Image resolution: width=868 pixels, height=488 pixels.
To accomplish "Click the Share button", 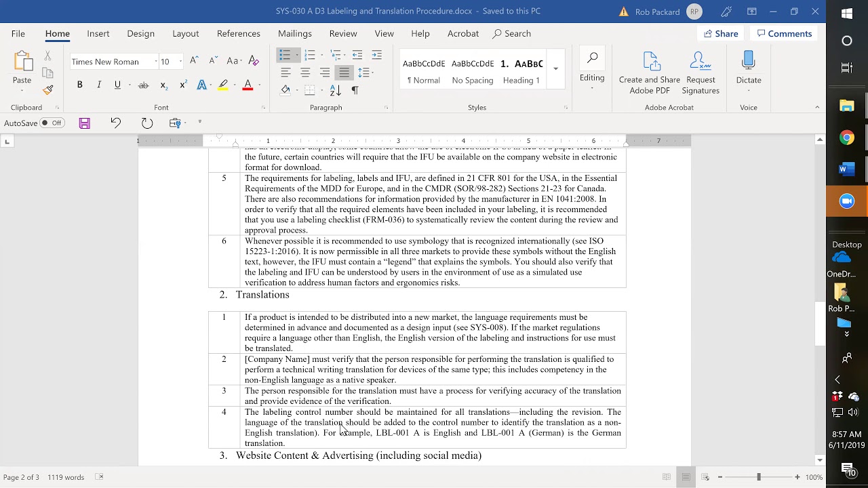I will pos(721,33).
